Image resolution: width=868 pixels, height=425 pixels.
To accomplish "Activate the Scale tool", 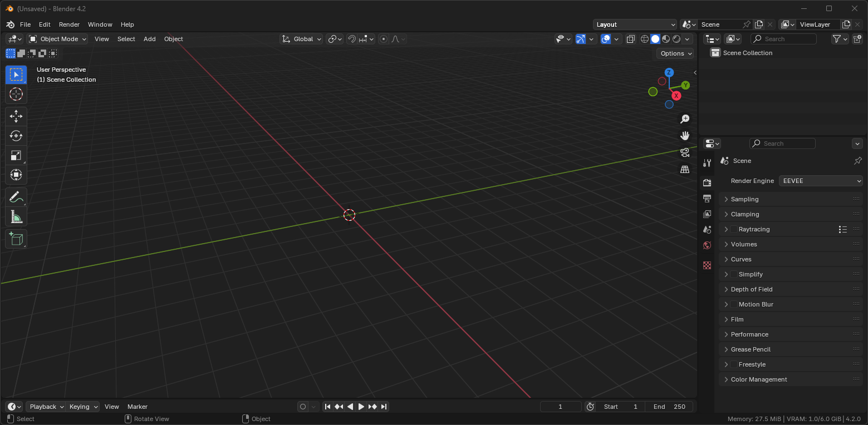I will [x=16, y=155].
